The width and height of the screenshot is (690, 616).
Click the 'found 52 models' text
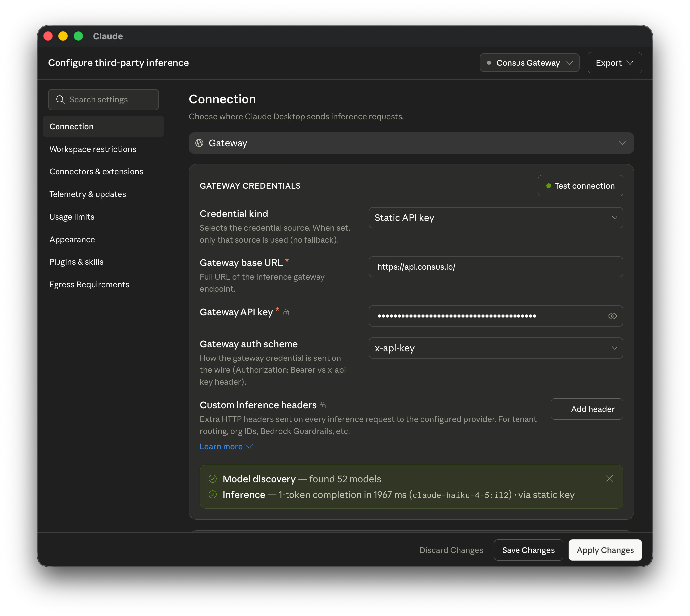click(345, 479)
